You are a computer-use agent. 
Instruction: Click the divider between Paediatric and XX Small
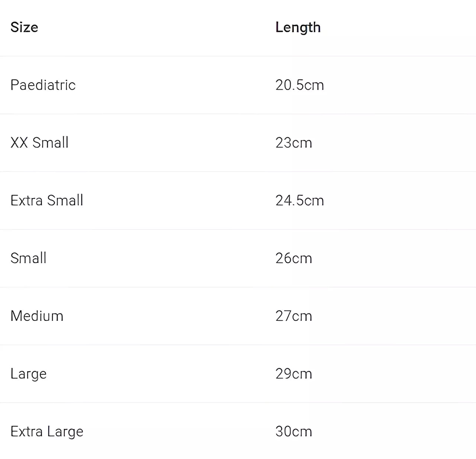pyautogui.click(x=238, y=114)
